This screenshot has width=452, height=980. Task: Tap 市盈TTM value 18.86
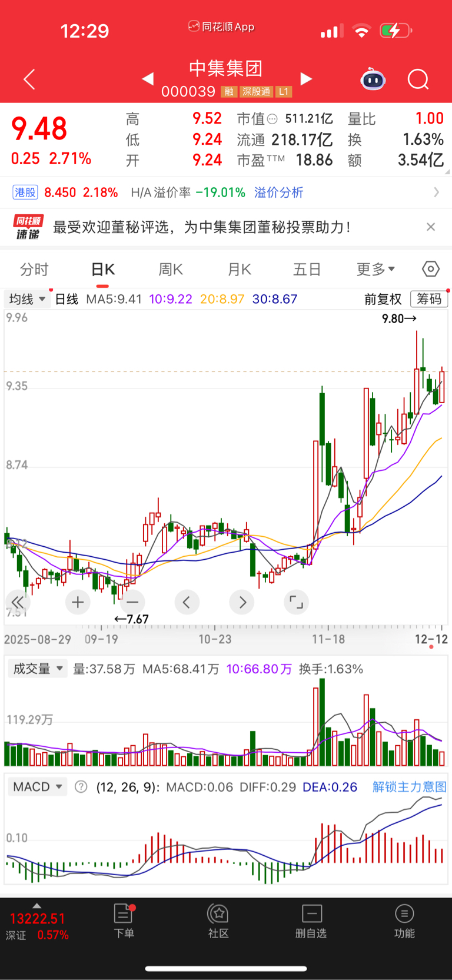click(314, 160)
